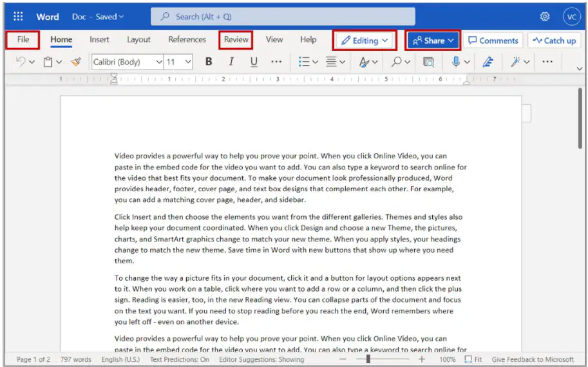
Task: Open the Doc - Saved title dropdown
Action: [x=97, y=17]
